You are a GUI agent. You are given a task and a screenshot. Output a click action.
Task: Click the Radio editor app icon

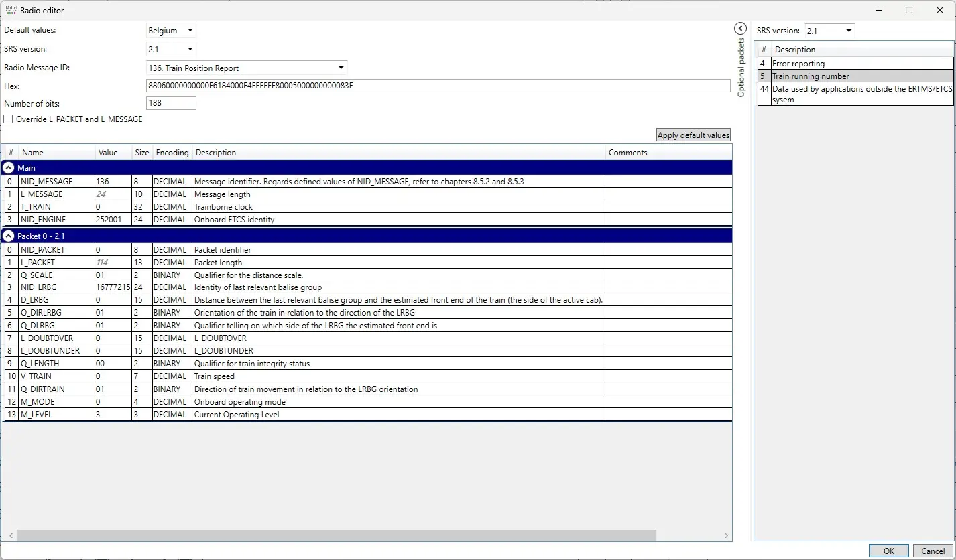click(x=10, y=10)
